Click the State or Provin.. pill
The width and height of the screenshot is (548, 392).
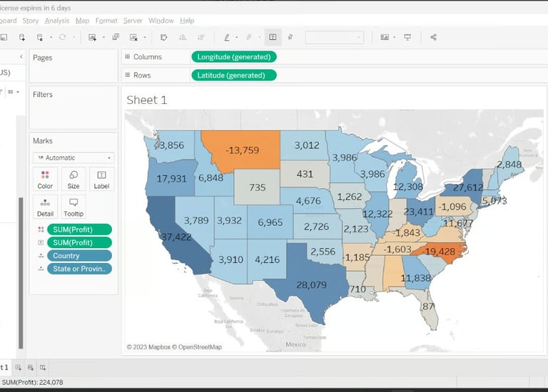point(79,269)
